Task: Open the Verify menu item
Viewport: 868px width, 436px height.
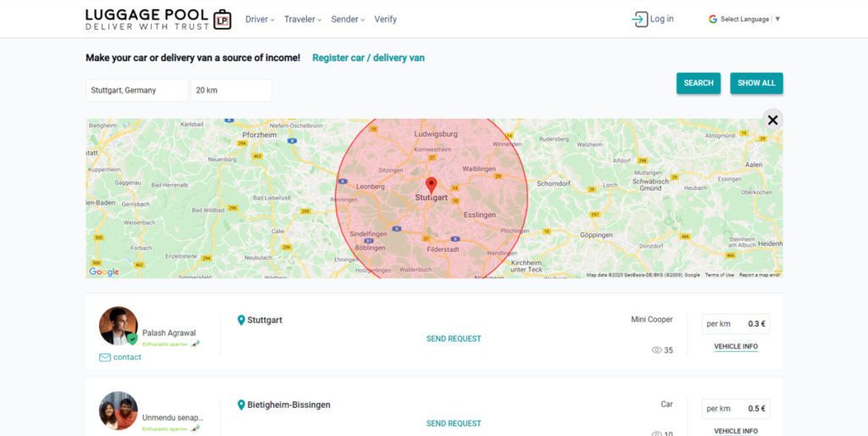Action: point(386,20)
